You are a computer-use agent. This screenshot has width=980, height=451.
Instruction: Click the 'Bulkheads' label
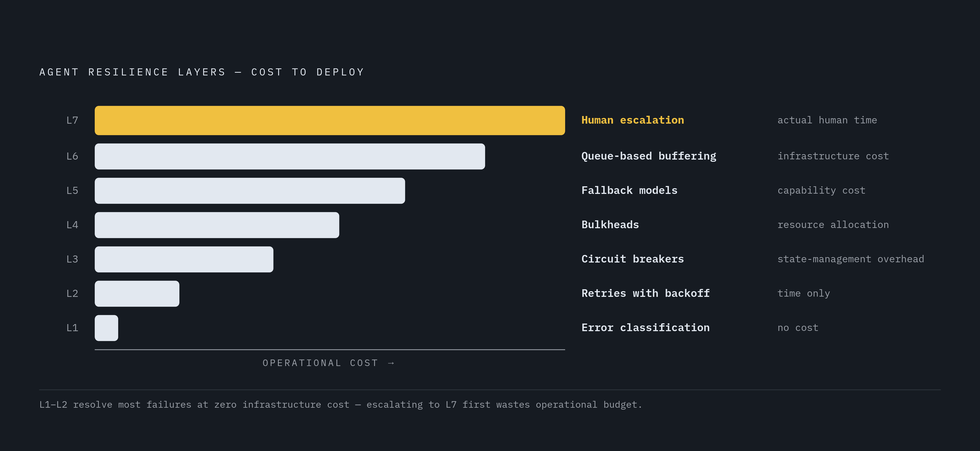point(610,225)
